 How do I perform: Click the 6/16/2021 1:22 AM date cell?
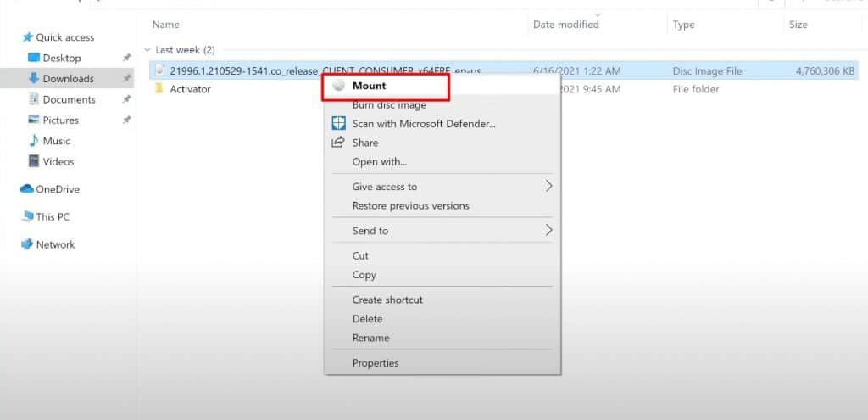(x=576, y=71)
